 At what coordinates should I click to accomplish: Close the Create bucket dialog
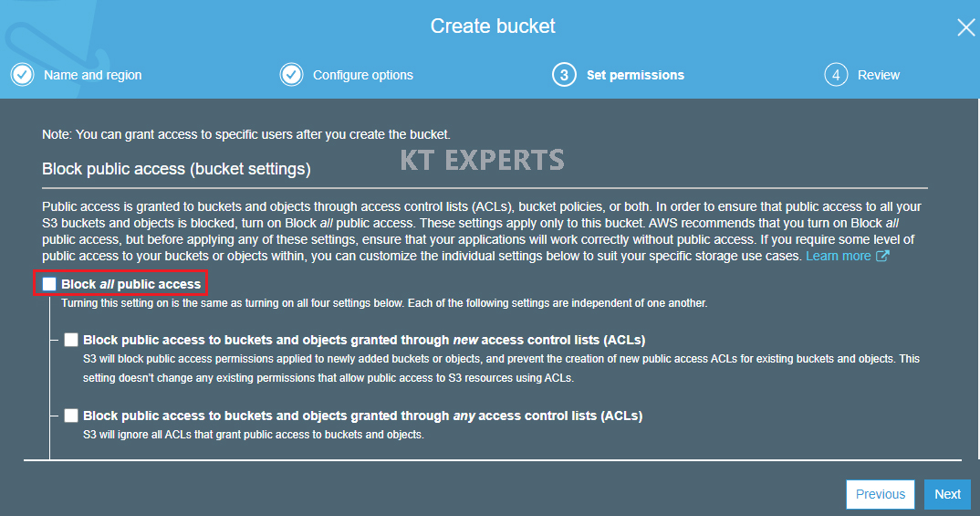965,27
